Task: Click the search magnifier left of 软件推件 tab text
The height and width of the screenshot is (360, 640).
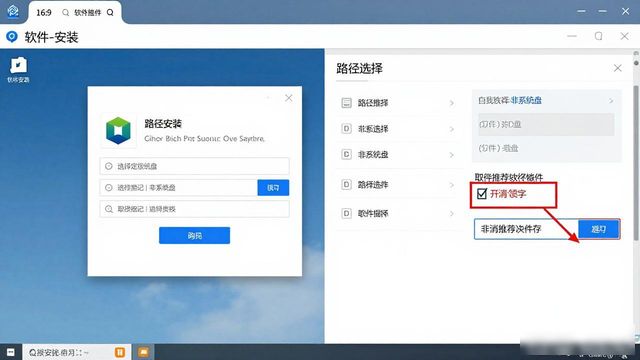Action: pos(65,13)
